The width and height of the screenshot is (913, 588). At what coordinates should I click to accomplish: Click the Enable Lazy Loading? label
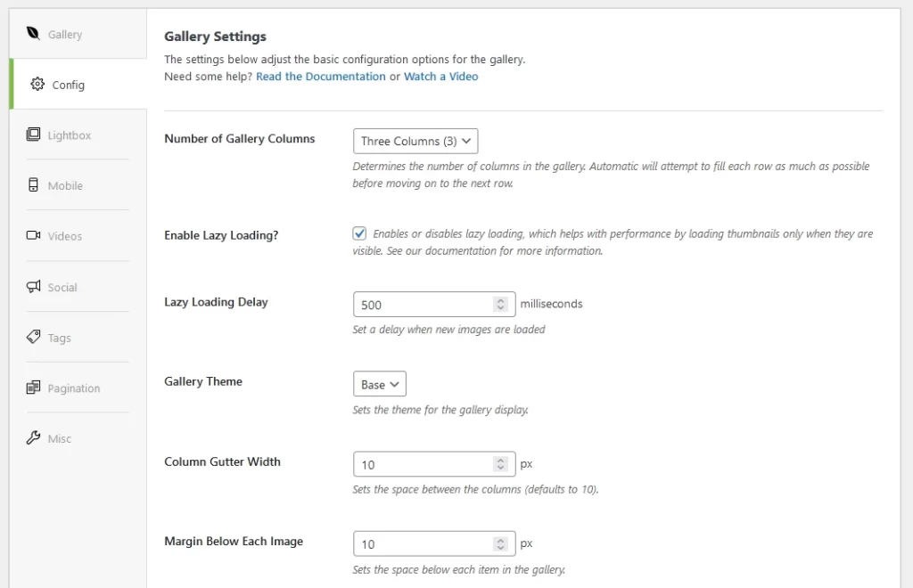(x=221, y=235)
